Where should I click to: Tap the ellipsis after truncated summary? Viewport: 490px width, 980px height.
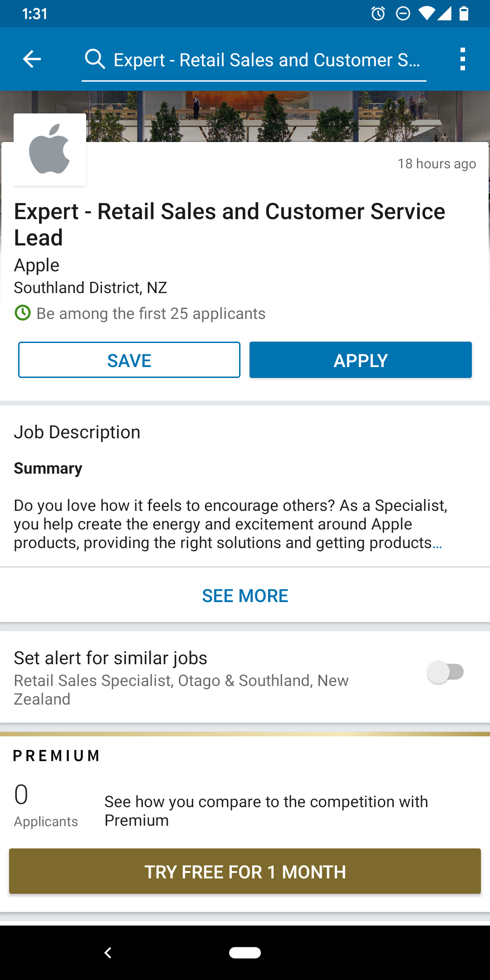[x=437, y=543]
